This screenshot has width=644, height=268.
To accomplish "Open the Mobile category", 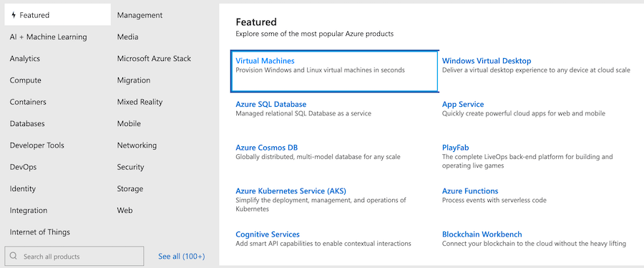I will [129, 124].
